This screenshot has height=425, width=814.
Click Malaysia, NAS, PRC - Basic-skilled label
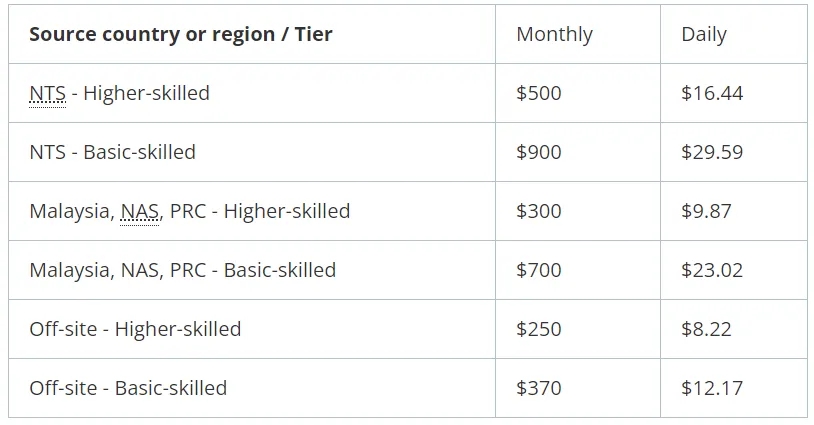(183, 270)
